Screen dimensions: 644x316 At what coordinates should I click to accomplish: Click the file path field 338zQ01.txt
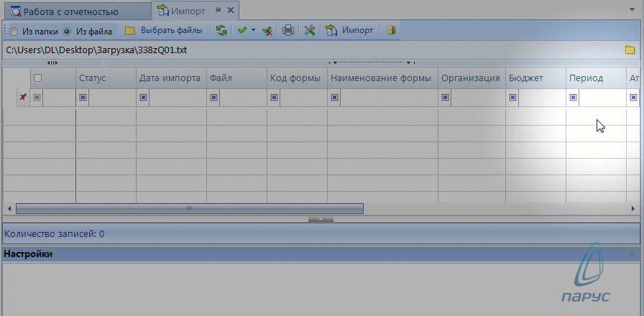(x=312, y=50)
